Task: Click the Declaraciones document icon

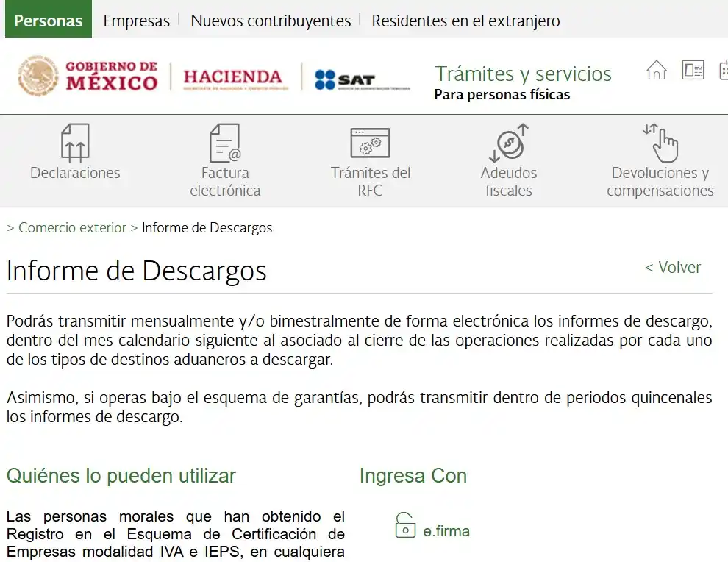Action: 75,142
